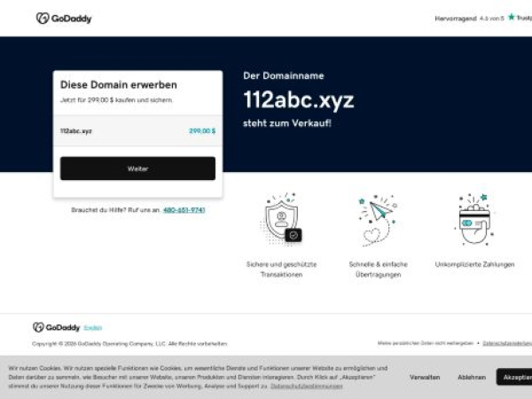Click the 112abc.xyz domain name heading

click(x=298, y=100)
